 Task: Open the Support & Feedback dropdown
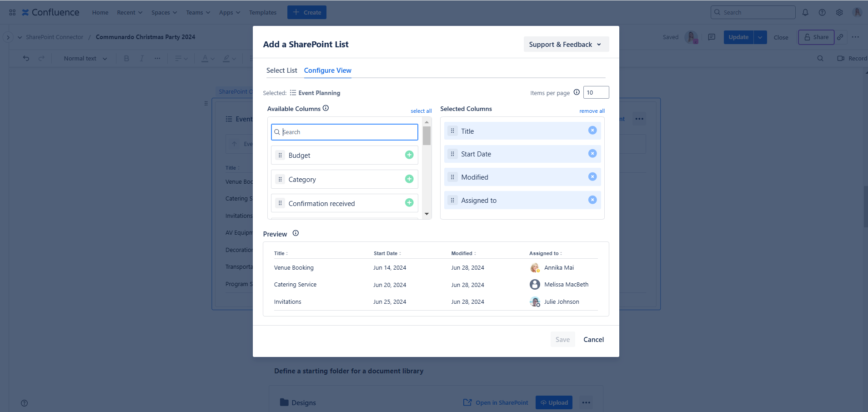pos(566,44)
